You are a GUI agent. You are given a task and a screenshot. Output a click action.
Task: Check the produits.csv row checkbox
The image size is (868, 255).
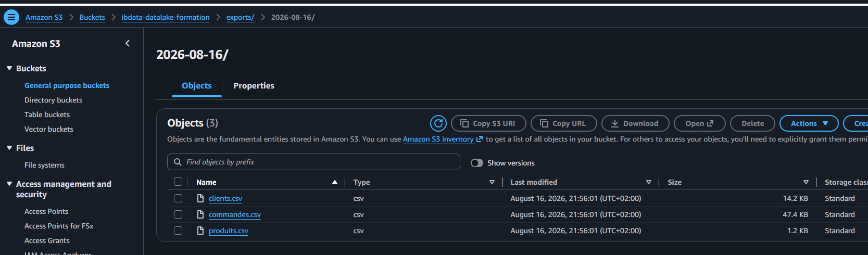pos(178,231)
